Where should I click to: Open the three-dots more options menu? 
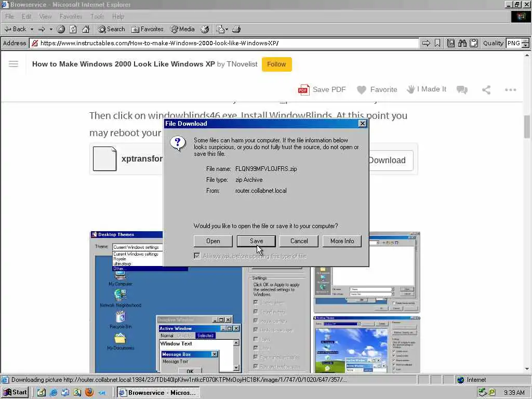510,90
